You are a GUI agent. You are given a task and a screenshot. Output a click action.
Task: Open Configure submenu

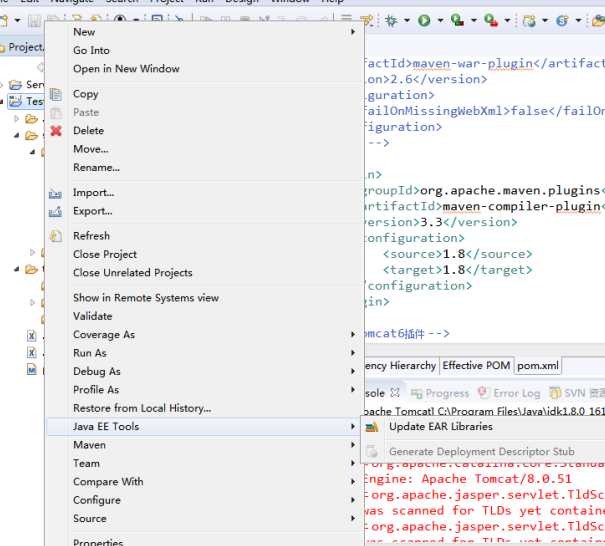click(x=97, y=500)
